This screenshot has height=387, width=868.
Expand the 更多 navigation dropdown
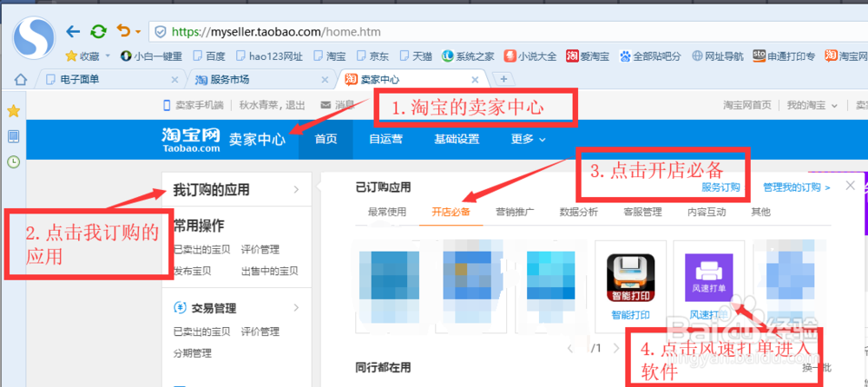click(528, 140)
